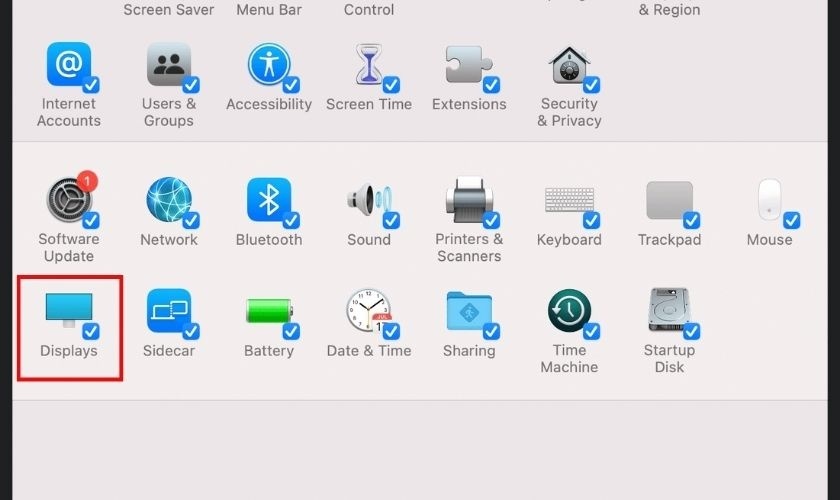Toggle the Sharing pane checkbox
Image resolution: width=840 pixels, height=500 pixels.
click(491, 331)
